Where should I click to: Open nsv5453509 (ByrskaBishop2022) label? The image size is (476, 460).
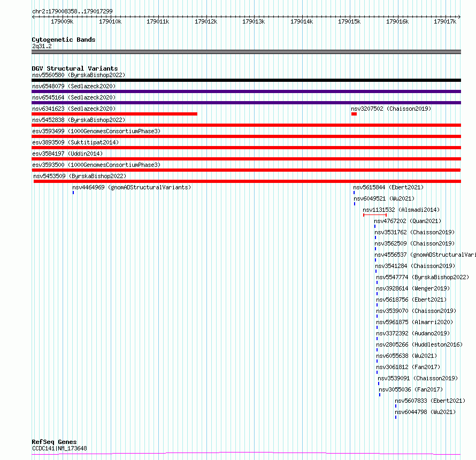coord(80,176)
